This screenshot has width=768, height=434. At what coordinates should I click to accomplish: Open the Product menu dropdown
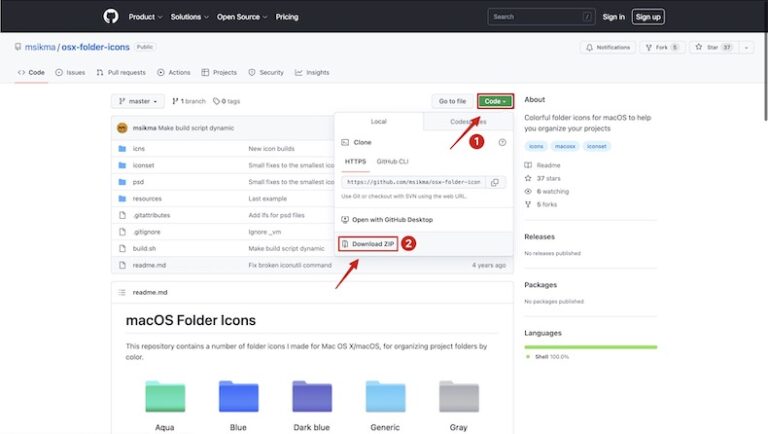click(x=144, y=17)
